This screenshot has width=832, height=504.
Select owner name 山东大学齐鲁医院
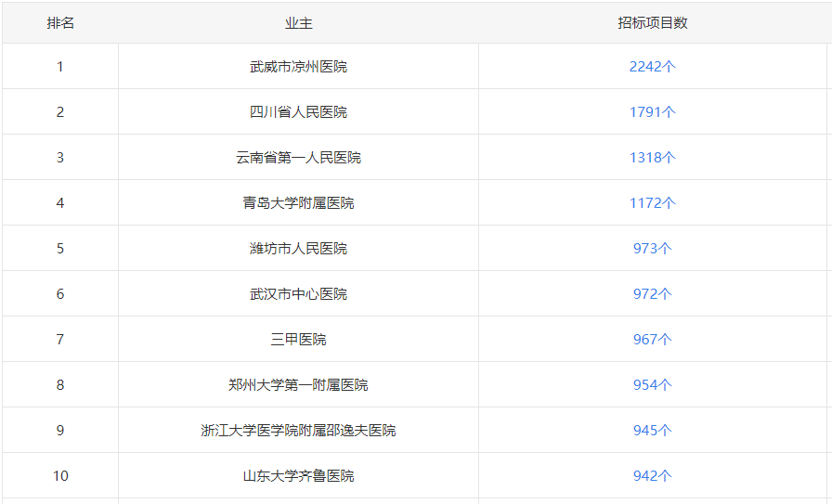(x=298, y=476)
